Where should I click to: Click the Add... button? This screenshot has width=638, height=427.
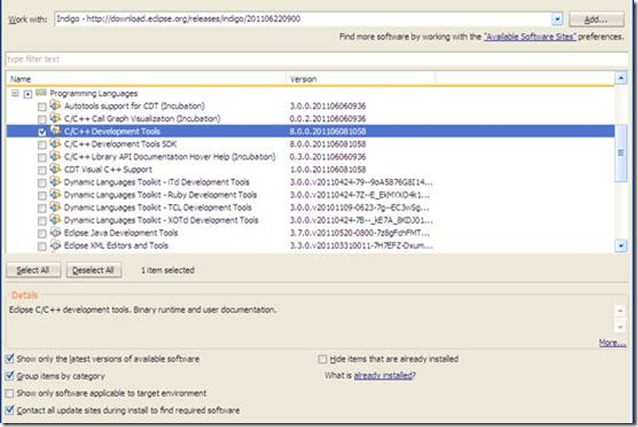click(596, 19)
